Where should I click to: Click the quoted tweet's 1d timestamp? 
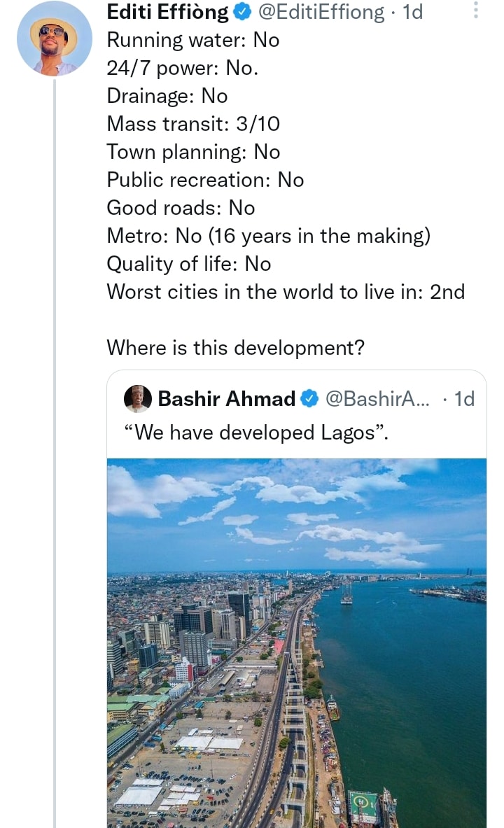(x=464, y=399)
